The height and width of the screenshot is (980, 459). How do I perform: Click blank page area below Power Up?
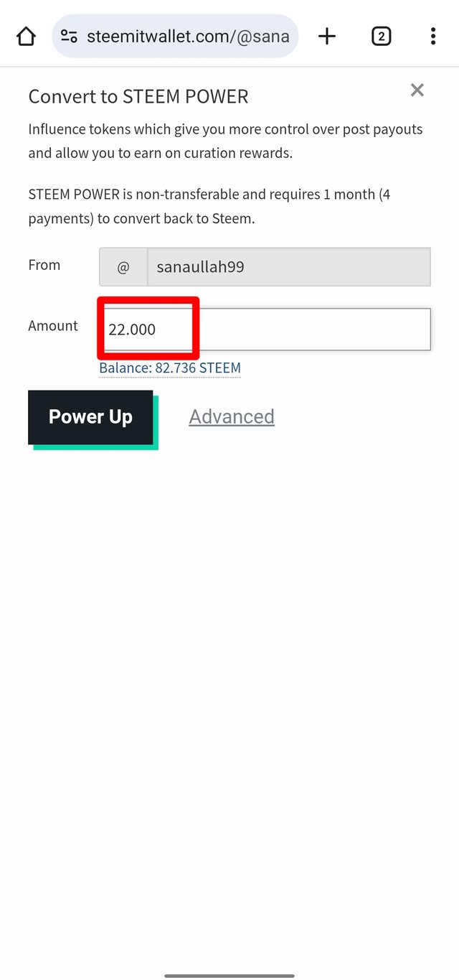pos(229,682)
